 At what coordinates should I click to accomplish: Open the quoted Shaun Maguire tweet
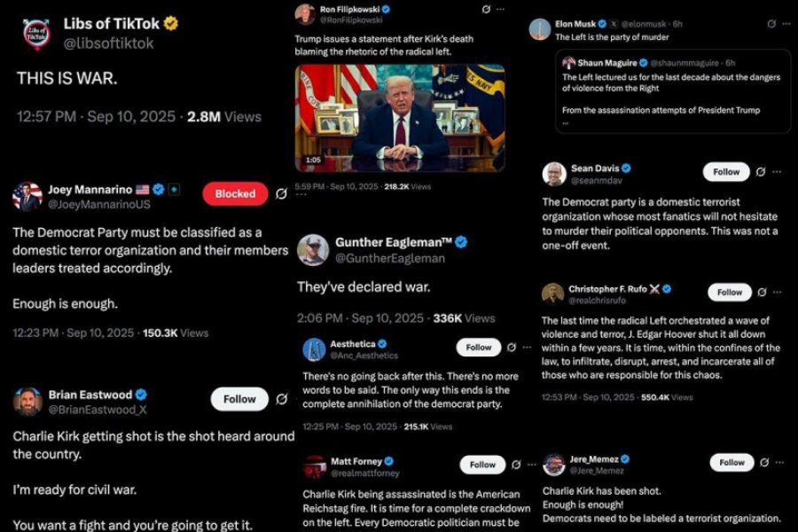tap(673, 91)
